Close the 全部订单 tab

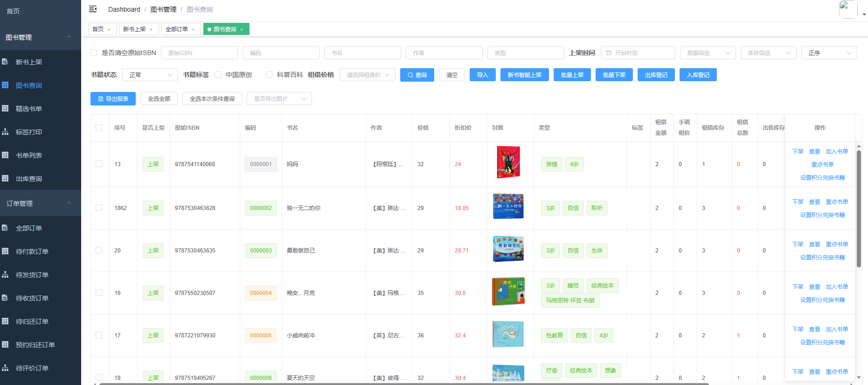[193, 29]
